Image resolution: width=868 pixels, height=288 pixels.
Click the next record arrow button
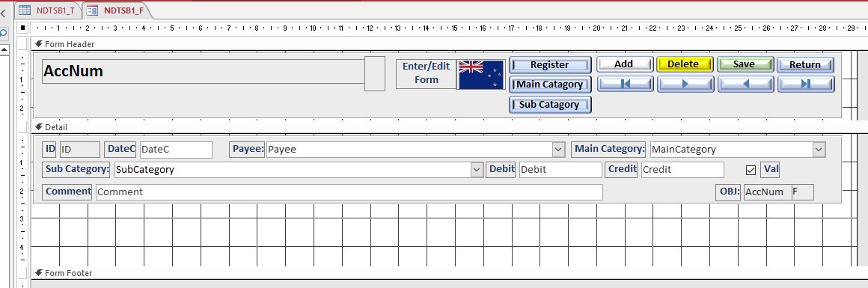coord(685,85)
